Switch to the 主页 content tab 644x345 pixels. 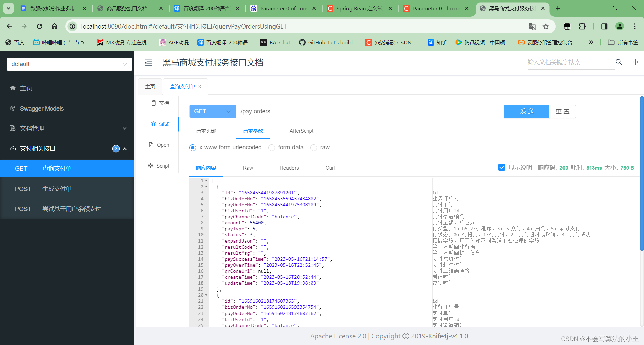[150, 87]
